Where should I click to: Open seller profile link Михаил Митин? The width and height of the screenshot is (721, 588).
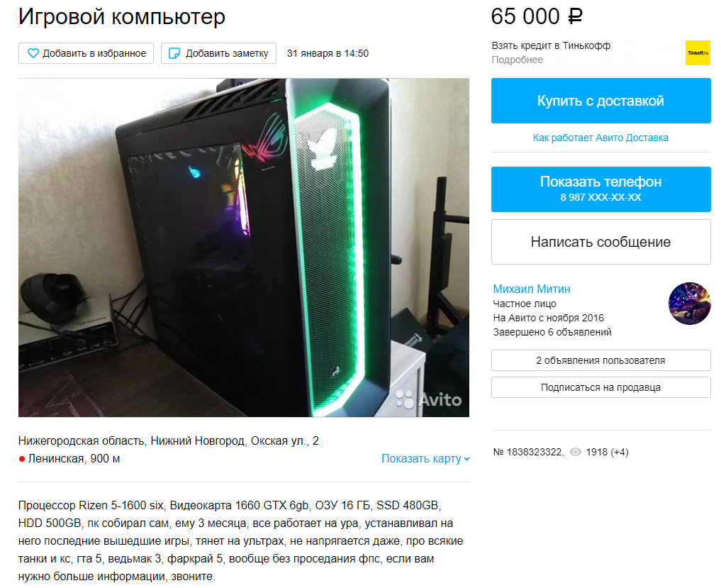pyautogui.click(x=532, y=289)
